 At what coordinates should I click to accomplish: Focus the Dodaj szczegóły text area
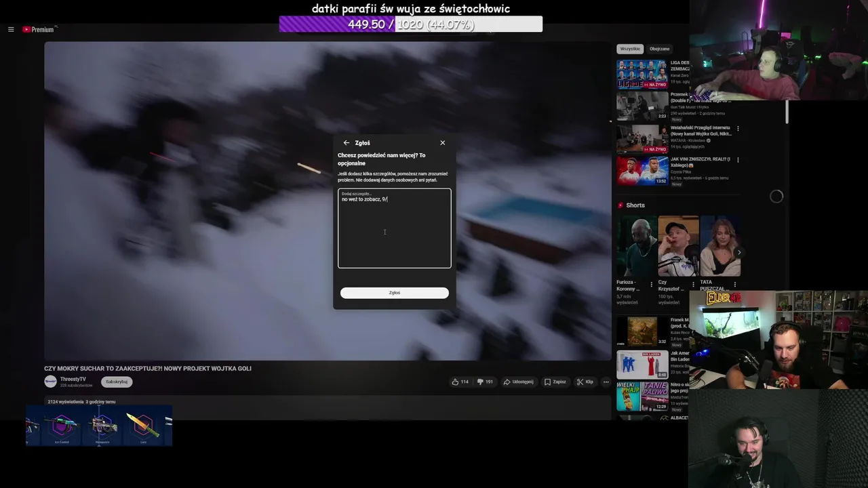(395, 228)
